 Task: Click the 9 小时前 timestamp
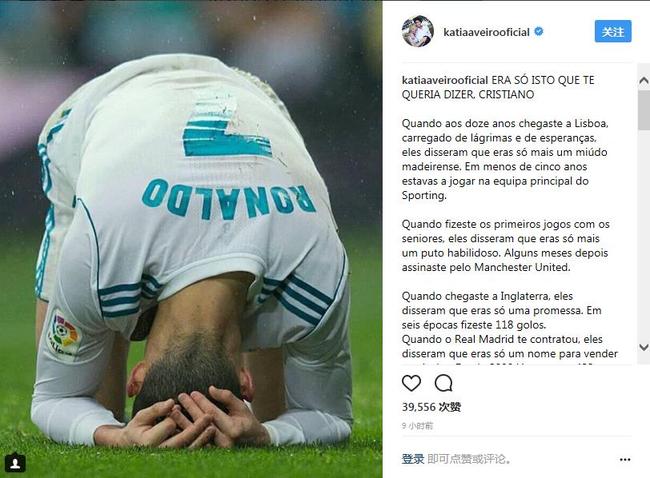coord(417,426)
